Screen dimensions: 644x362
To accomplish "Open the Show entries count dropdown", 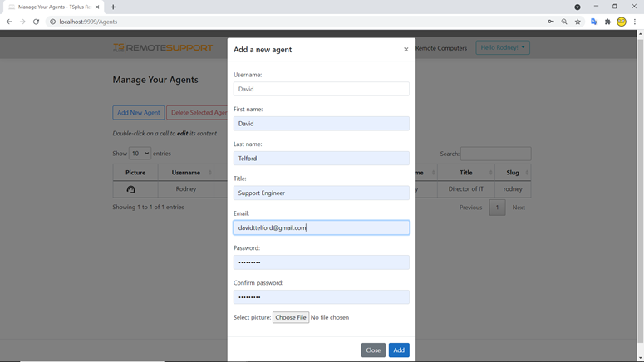I will click(x=140, y=154).
